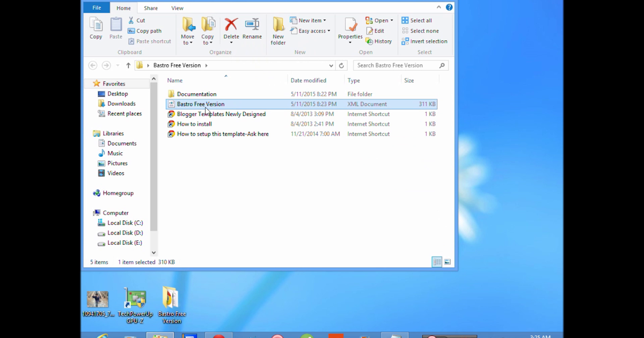Expand the address bar history dropdown
This screenshot has width=644, height=338.
(331, 65)
